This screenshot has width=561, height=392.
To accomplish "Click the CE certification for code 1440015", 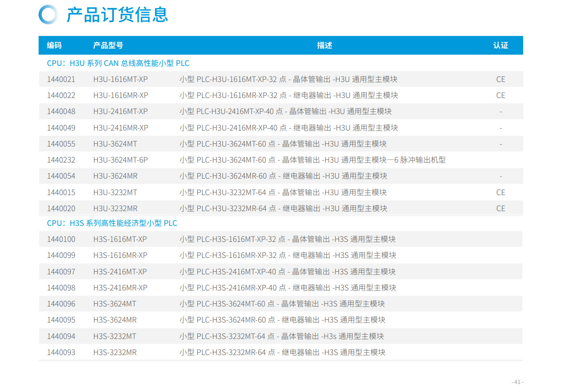I will point(500,192).
